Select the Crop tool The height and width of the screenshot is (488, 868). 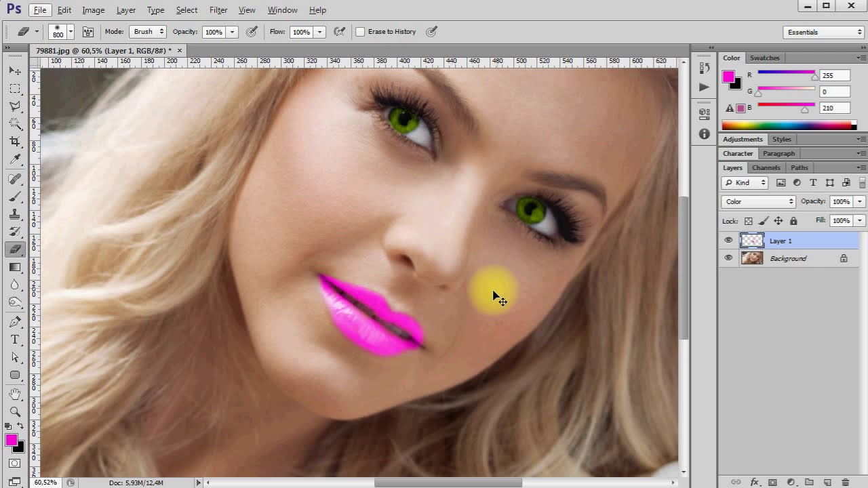15,142
